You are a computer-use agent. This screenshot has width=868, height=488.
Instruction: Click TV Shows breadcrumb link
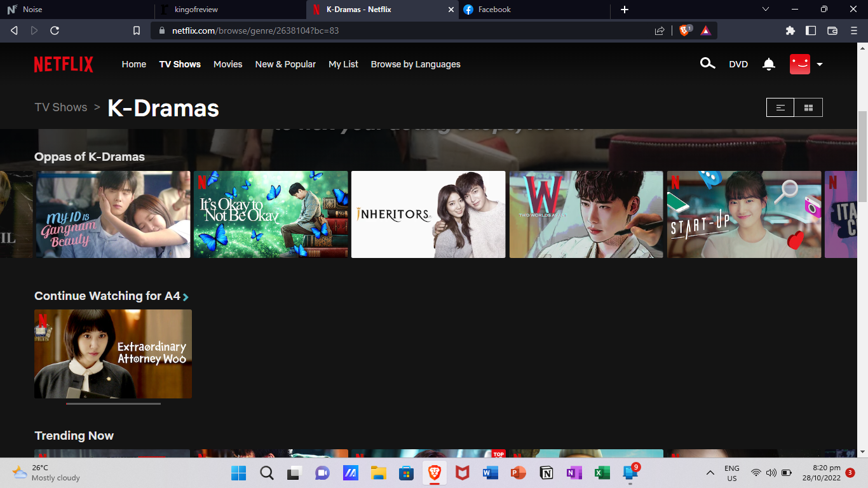61,107
